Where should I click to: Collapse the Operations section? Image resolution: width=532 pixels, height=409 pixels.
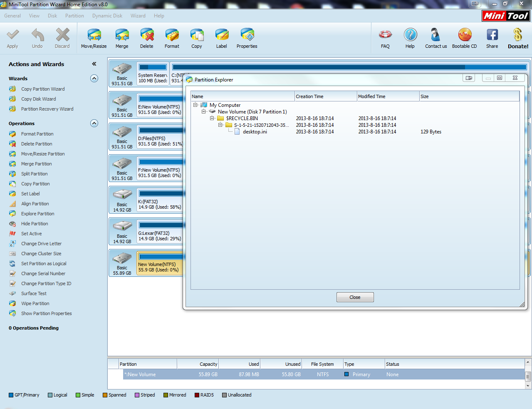94,123
